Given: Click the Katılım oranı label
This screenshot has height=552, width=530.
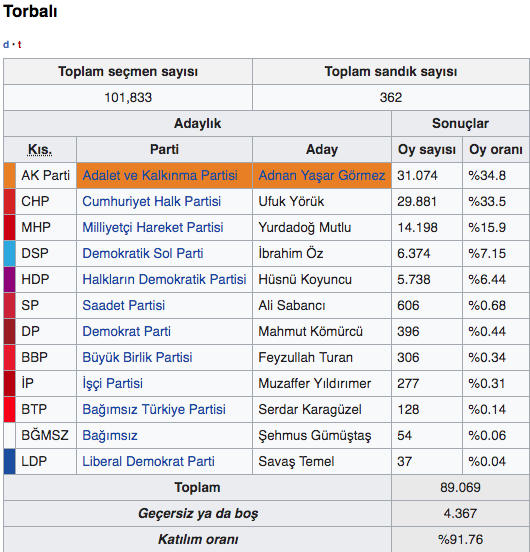Looking at the screenshot, I should (x=198, y=540).
